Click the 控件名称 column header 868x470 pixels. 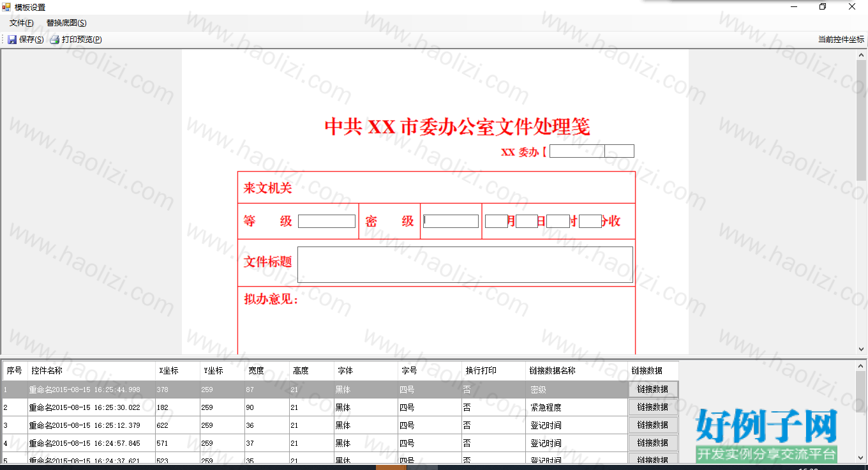point(91,370)
